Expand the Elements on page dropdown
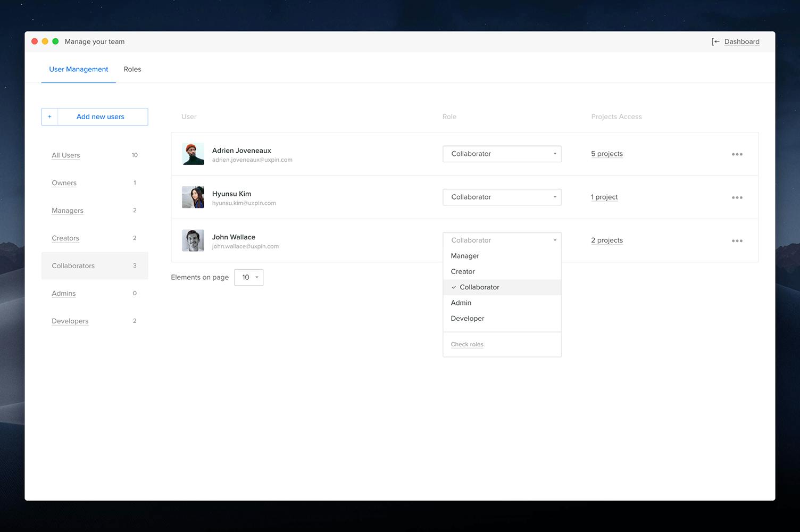800x532 pixels. pyautogui.click(x=248, y=277)
